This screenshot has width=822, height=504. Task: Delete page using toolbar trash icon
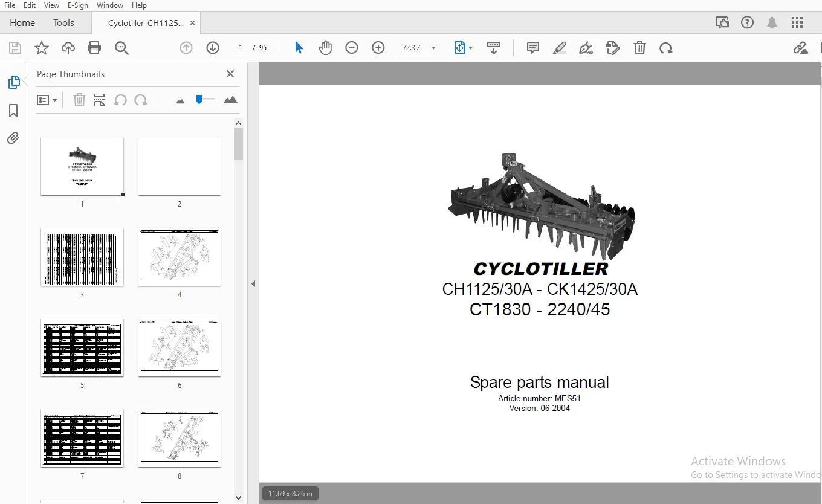click(639, 48)
